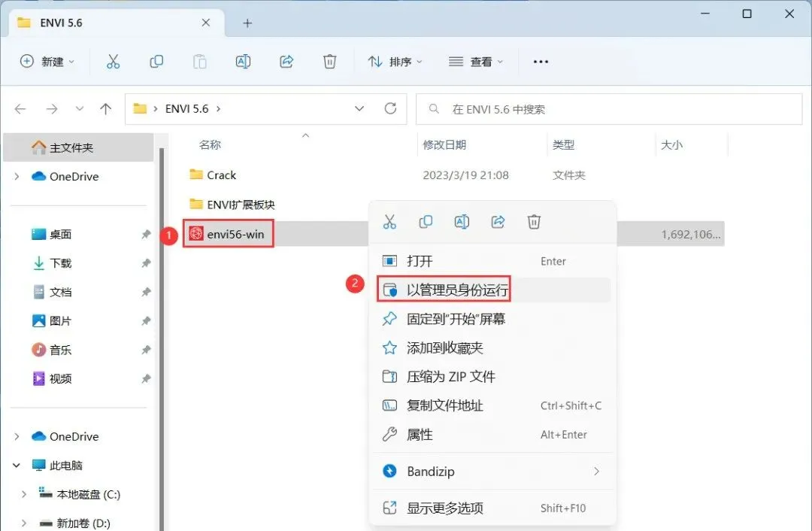Image resolution: width=812 pixels, height=531 pixels.
Task: Select 固定到"开始"屏幕 menu entry
Action: point(493,319)
